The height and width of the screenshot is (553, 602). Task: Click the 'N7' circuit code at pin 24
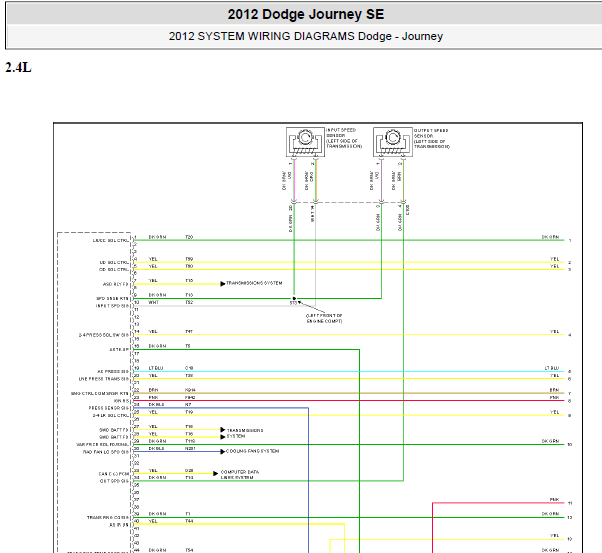(x=188, y=404)
